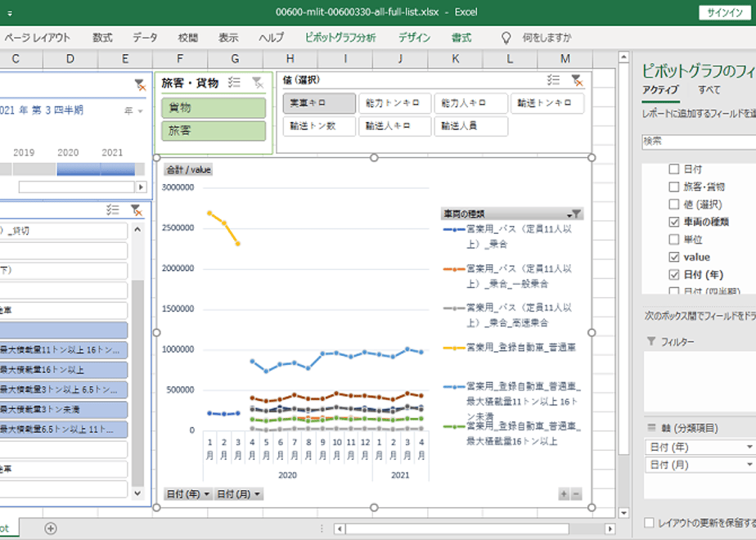Toggle multi-select in 値(選択) slicer
Viewport: 756px width, 540px height.
pyautogui.click(x=553, y=80)
